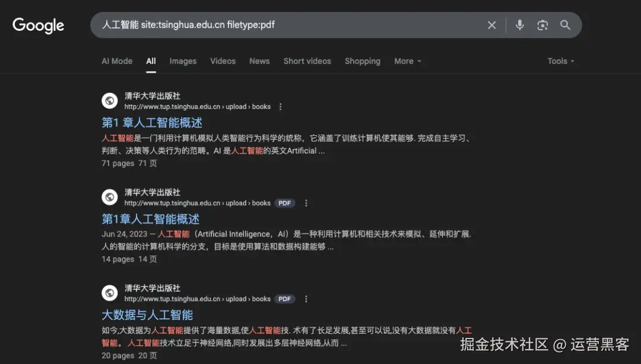This screenshot has width=641, height=364.
Task: Open the three-dot menu beside the second result
Action: point(306,203)
